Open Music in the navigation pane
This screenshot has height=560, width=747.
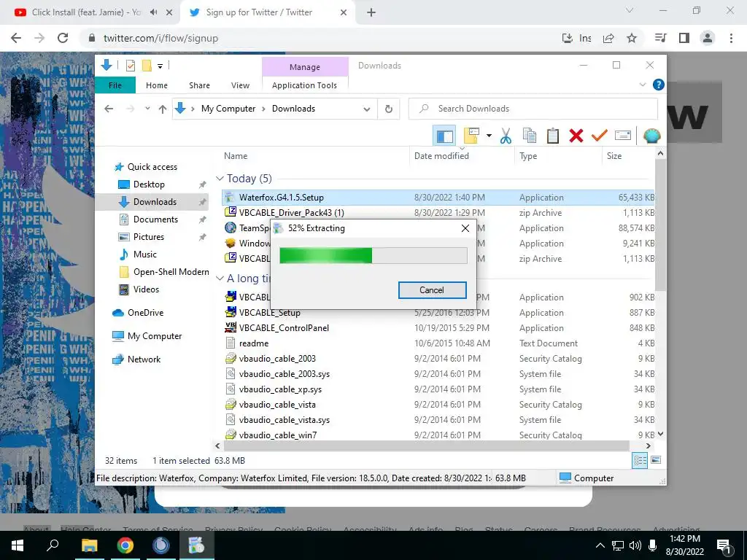[x=145, y=254]
